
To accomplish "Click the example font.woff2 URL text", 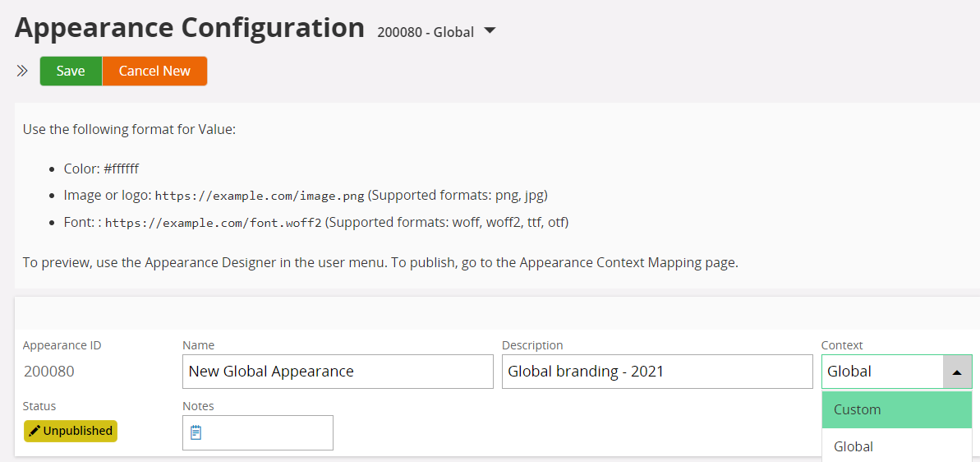I will pyautogui.click(x=214, y=223).
